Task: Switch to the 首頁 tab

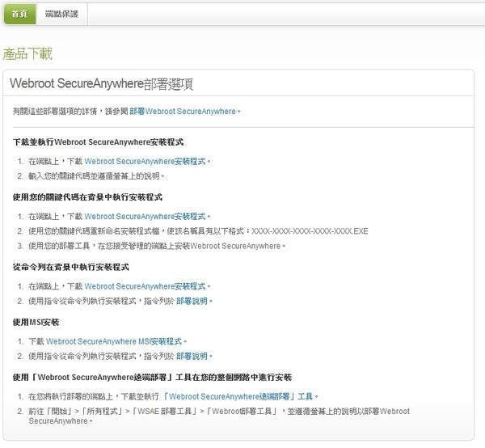Action: click(19, 14)
